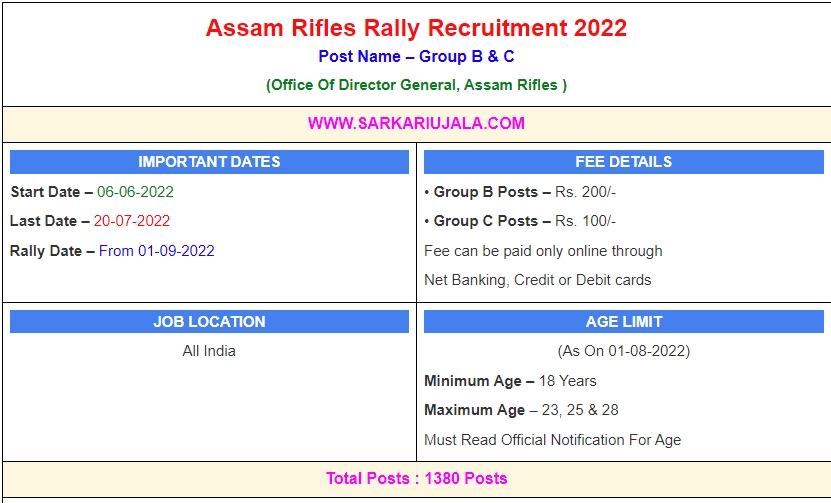The height and width of the screenshot is (503, 831).
Task: Click the Assam Rifles Rally Recruitment 2022 title
Action: 416,28
